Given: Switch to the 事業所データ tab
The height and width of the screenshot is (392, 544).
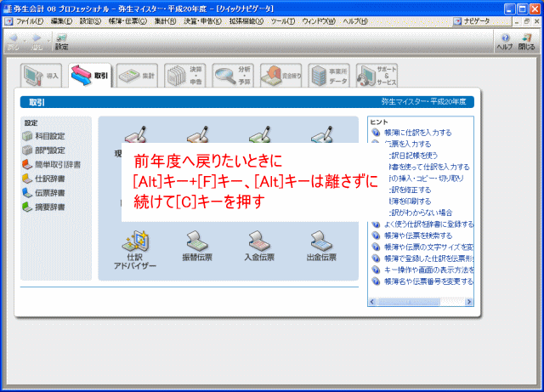Looking at the screenshot, I should click(x=329, y=76).
